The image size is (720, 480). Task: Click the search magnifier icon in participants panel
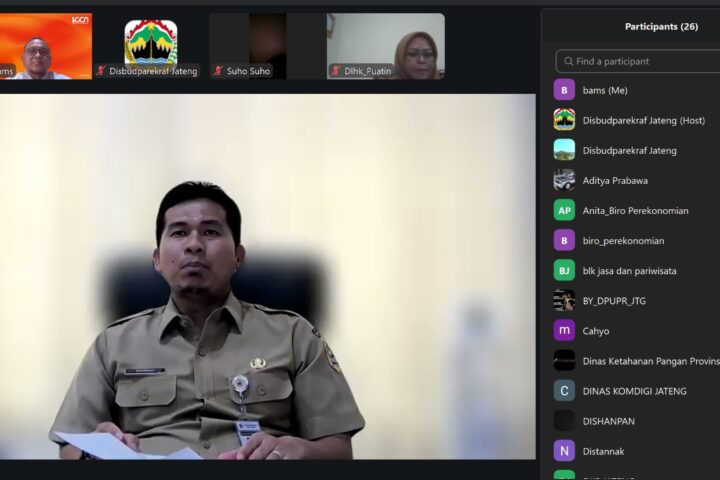tap(568, 61)
